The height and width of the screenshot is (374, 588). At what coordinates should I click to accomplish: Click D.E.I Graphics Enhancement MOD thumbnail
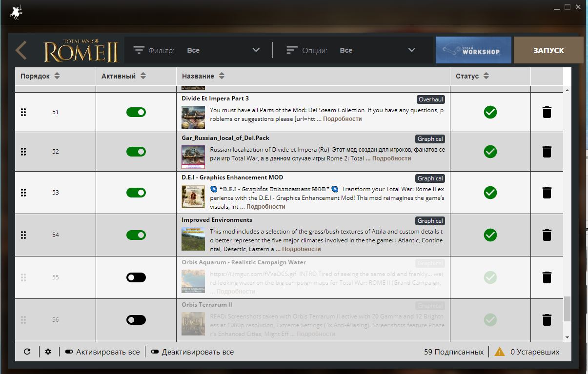tap(193, 197)
